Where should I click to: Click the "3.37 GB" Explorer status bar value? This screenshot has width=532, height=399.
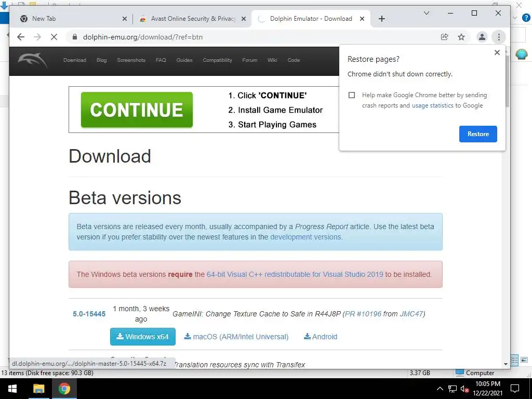tap(420, 373)
